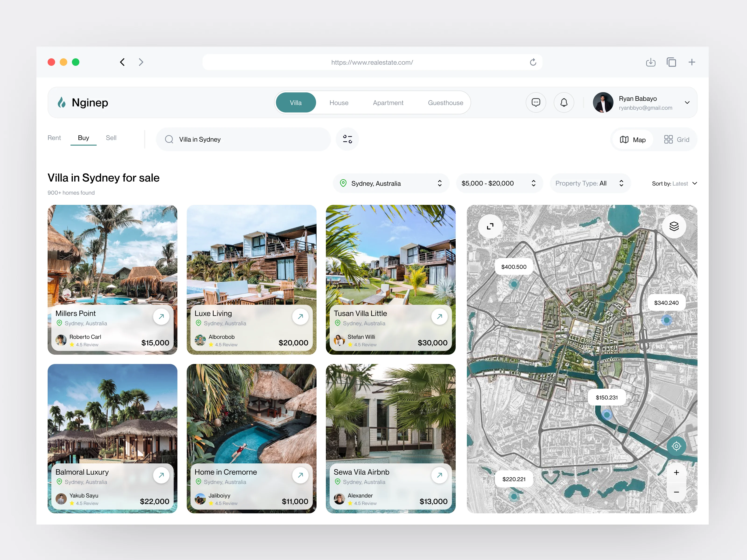Click the notification bell icon
The image size is (747, 560).
564,103
